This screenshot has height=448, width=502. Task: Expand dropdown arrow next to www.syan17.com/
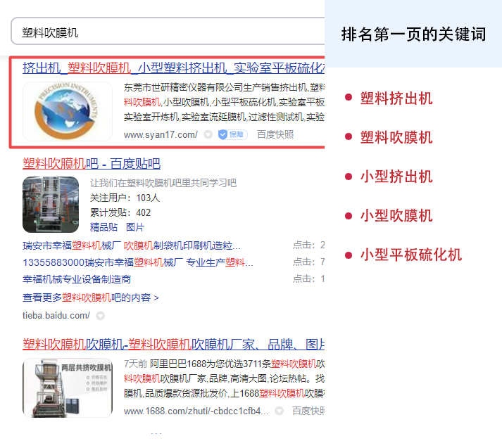(x=208, y=134)
